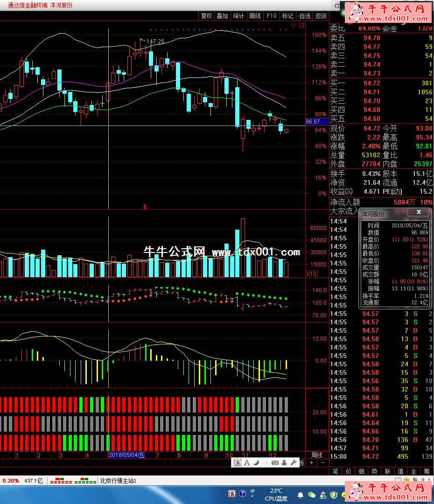Click the blue help icon in taskbar
The image size is (434, 504).
point(242,494)
